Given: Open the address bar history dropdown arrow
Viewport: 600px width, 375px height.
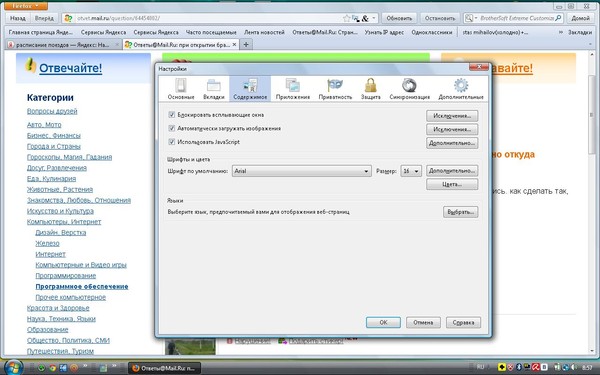Looking at the screenshot, I should [374, 18].
